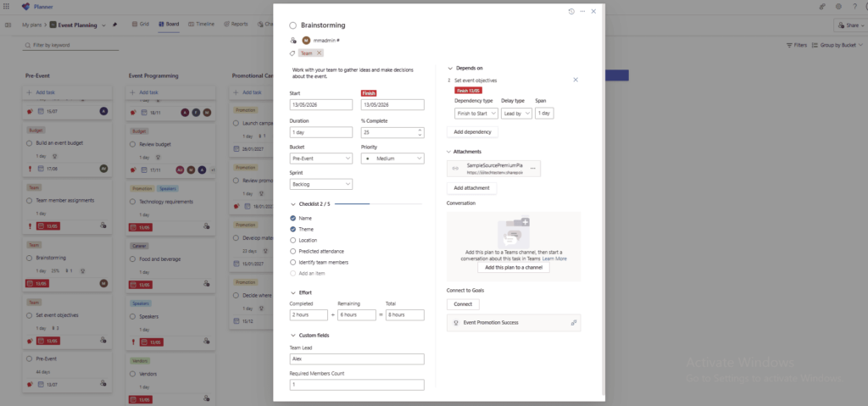Click the label tag icon beside Team
This screenshot has height=406, width=868.
(292, 53)
